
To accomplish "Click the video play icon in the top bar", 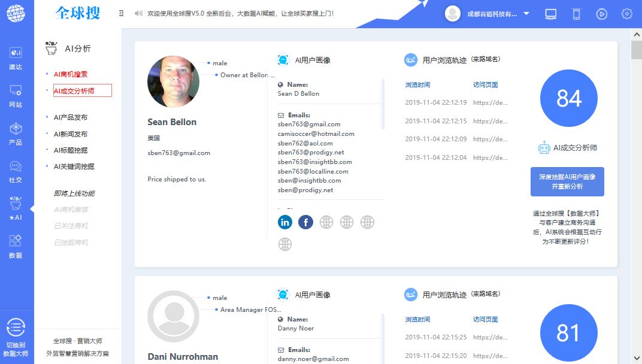I will coord(601,13).
